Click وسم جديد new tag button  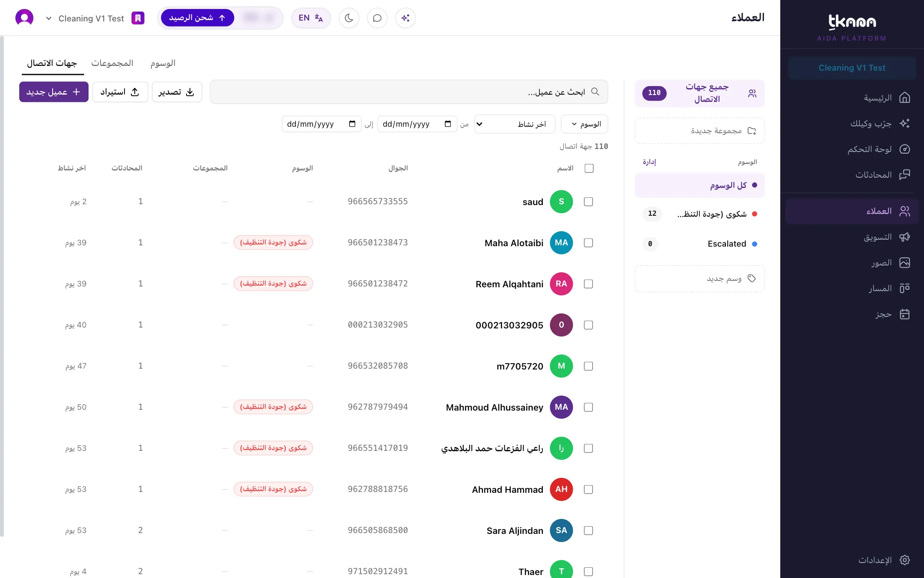click(x=699, y=279)
